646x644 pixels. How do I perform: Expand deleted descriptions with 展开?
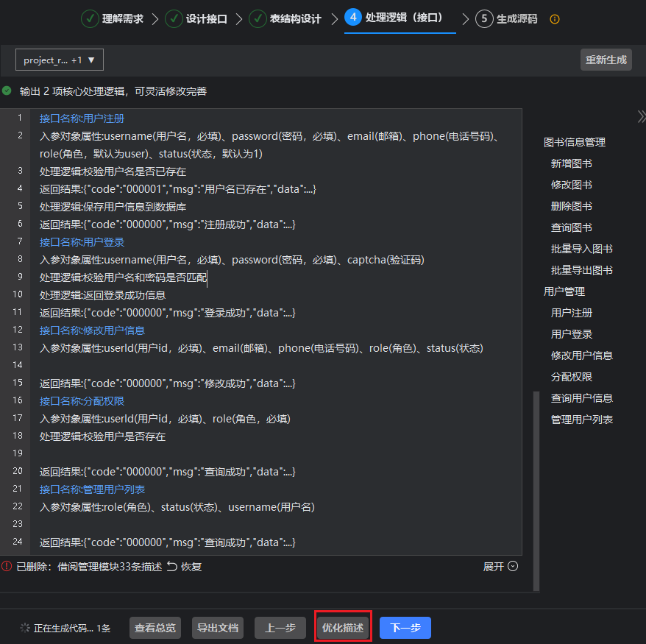500,567
